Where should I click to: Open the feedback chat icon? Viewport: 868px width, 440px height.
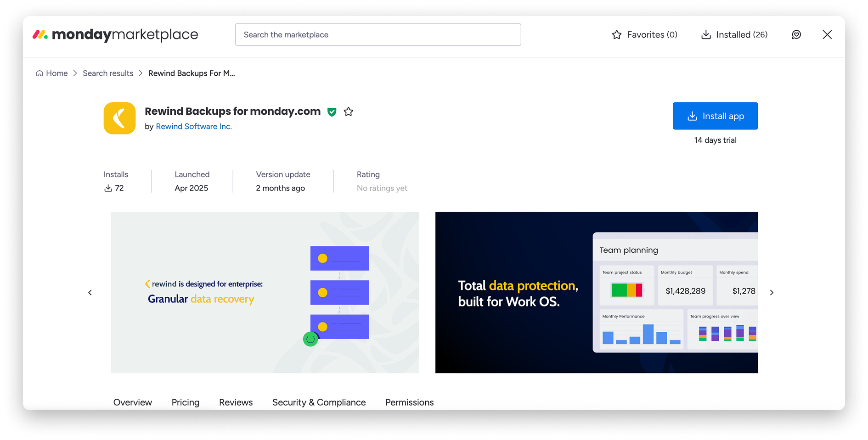[796, 34]
